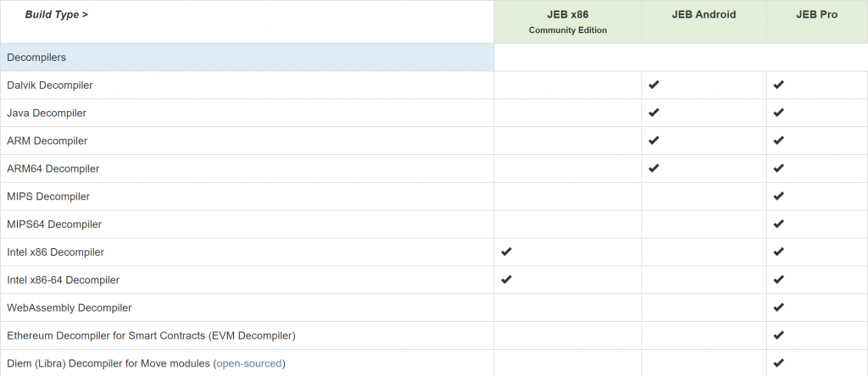Click the Decompilers section header row

coord(36,58)
